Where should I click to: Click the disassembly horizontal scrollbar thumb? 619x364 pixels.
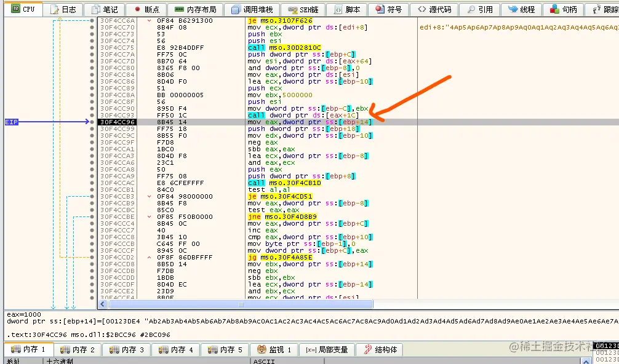241,304
